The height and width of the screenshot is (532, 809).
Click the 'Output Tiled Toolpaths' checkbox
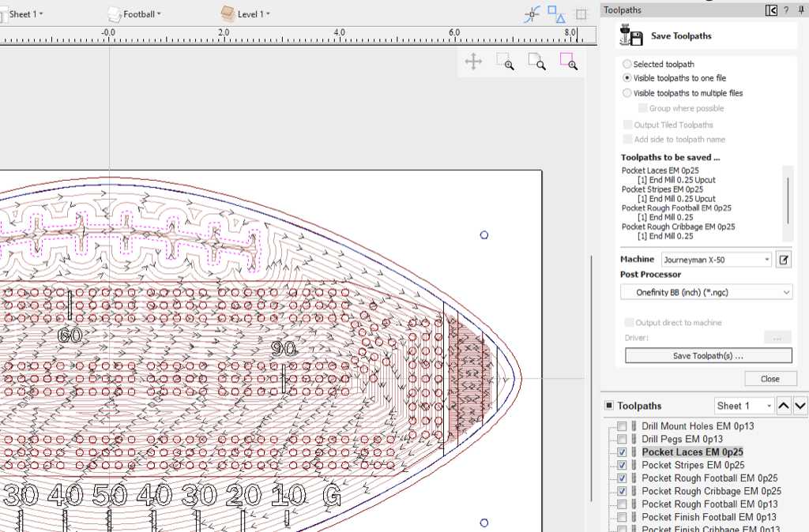[627, 125]
